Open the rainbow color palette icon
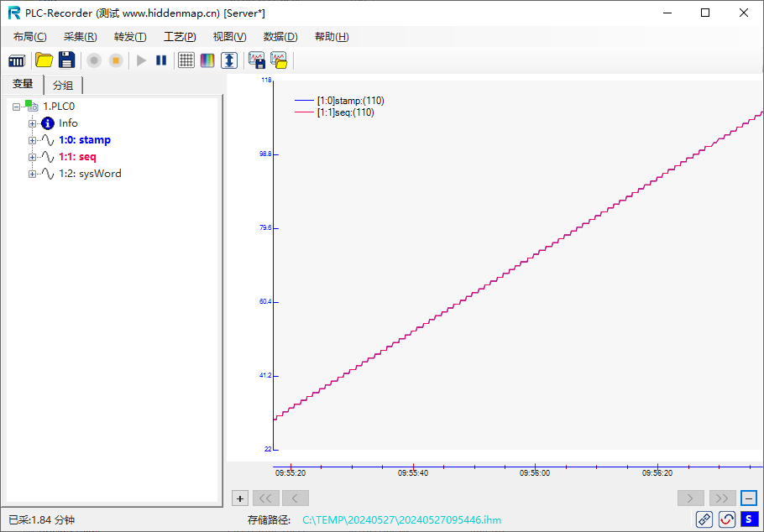The width and height of the screenshot is (764, 532). coord(207,60)
